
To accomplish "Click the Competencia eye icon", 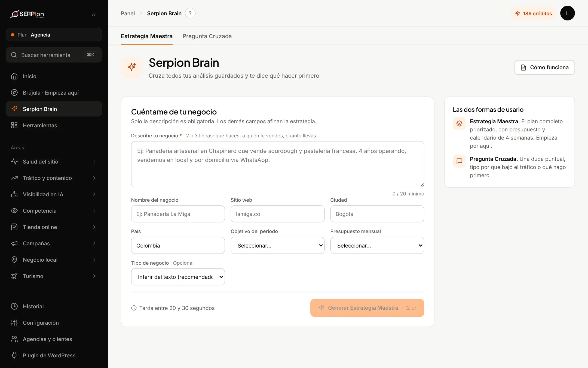I will pos(14,210).
